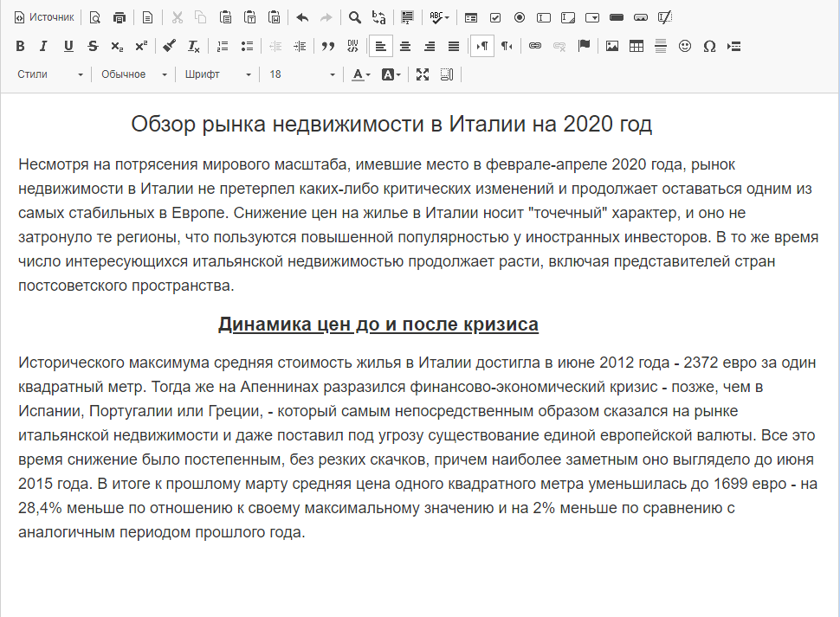Open the background color picker
This screenshot has width=840, height=617.
391,74
